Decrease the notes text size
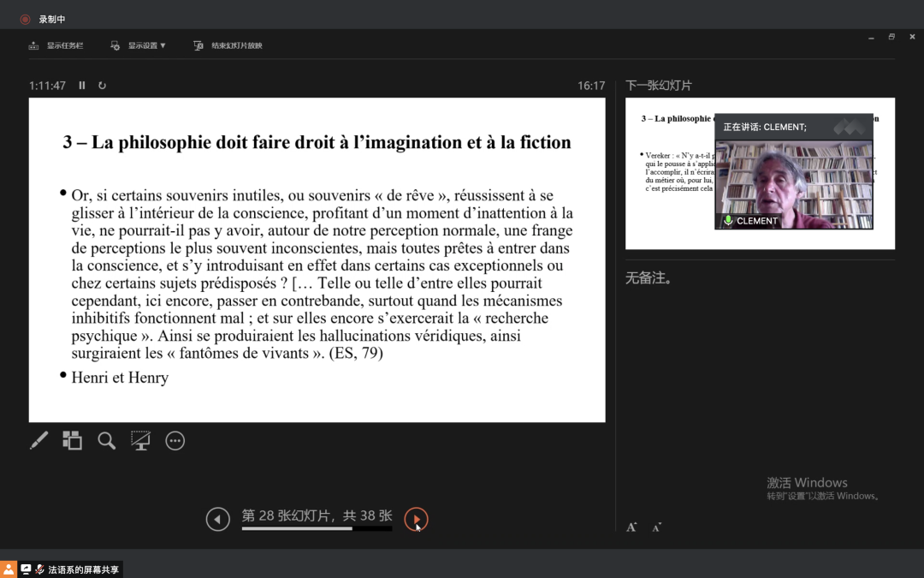924x578 pixels. coord(656,527)
